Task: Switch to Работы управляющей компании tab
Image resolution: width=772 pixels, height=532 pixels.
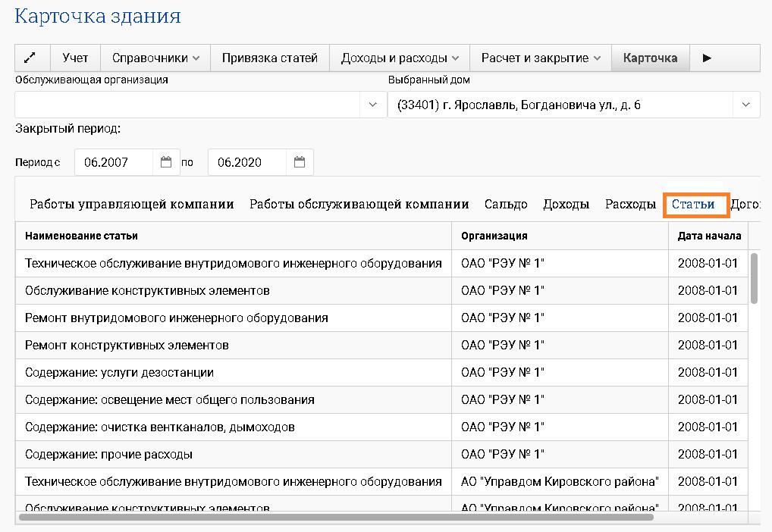Action: coord(132,205)
